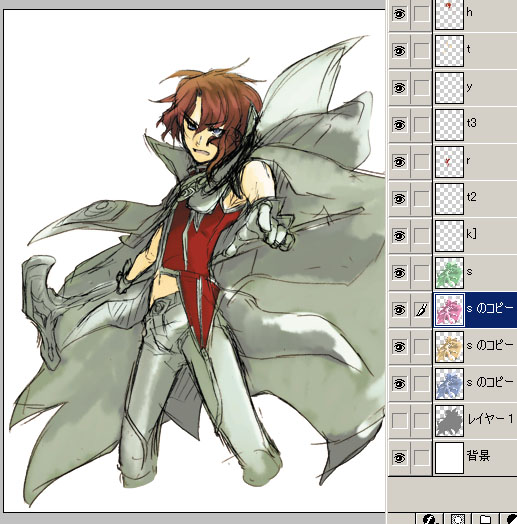The width and height of the screenshot is (517, 524).
Task: Link layer r via its link box
Action: (x=421, y=162)
